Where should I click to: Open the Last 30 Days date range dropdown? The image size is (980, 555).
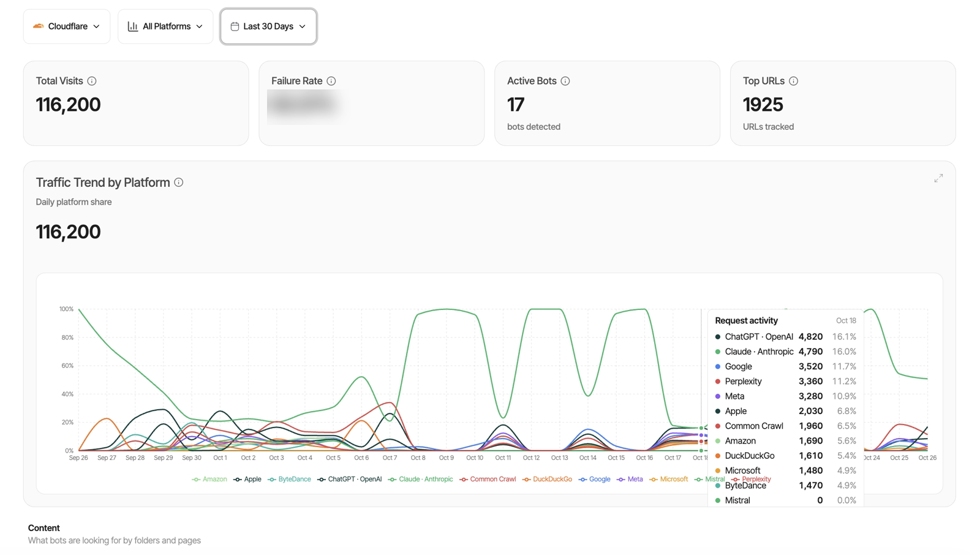[268, 26]
